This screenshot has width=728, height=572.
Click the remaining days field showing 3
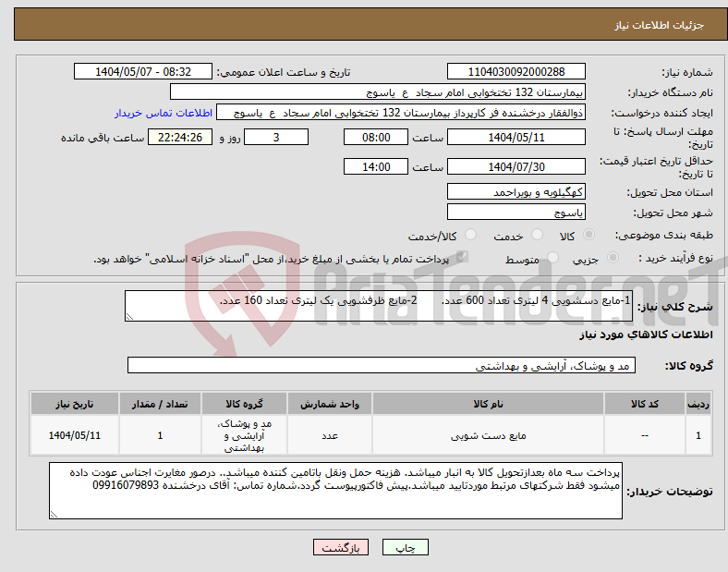point(276,137)
